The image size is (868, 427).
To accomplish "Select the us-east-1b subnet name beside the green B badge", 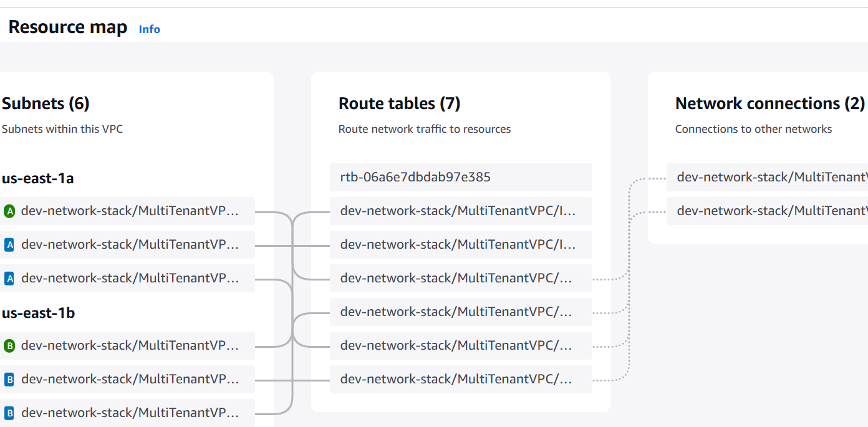I will click(130, 345).
